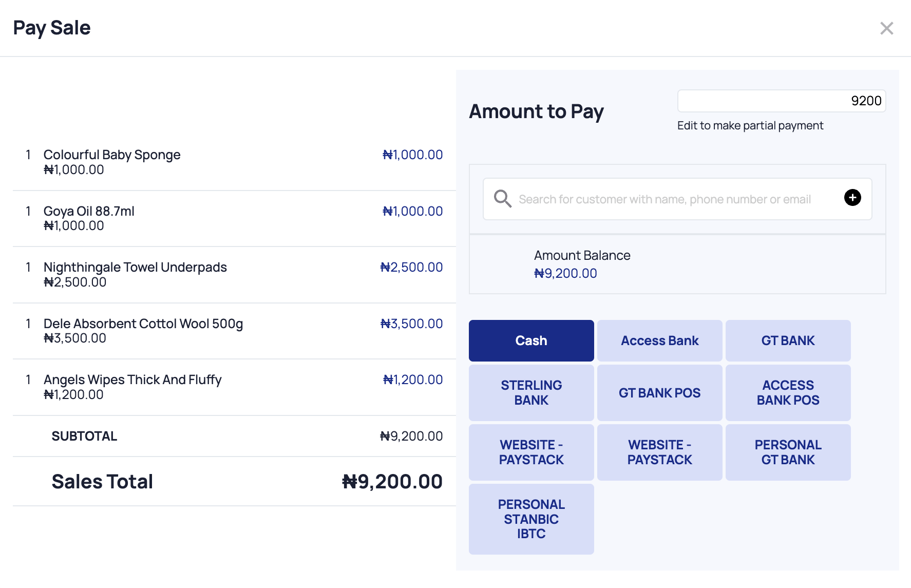The width and height of the screenshot is (911, 588).
Task: Select Dele Absorbent Cottol Wool 500g
Action: pos(143,324)
